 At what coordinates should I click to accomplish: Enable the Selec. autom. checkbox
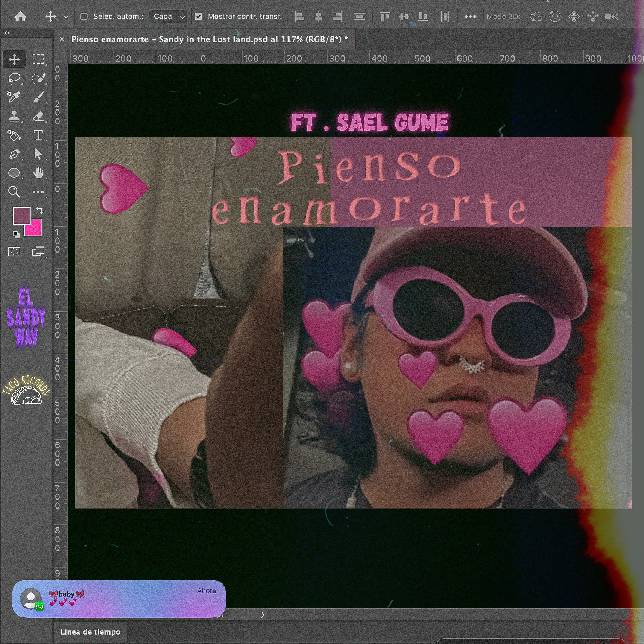click(x=84, y=16)
